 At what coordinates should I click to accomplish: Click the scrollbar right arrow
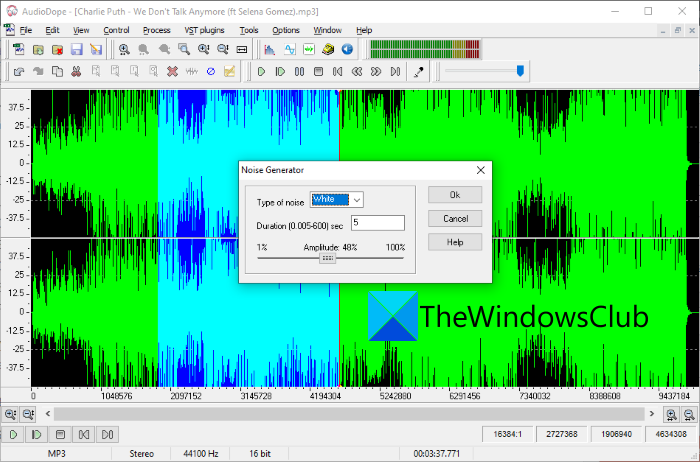click(x=652, y=414)
